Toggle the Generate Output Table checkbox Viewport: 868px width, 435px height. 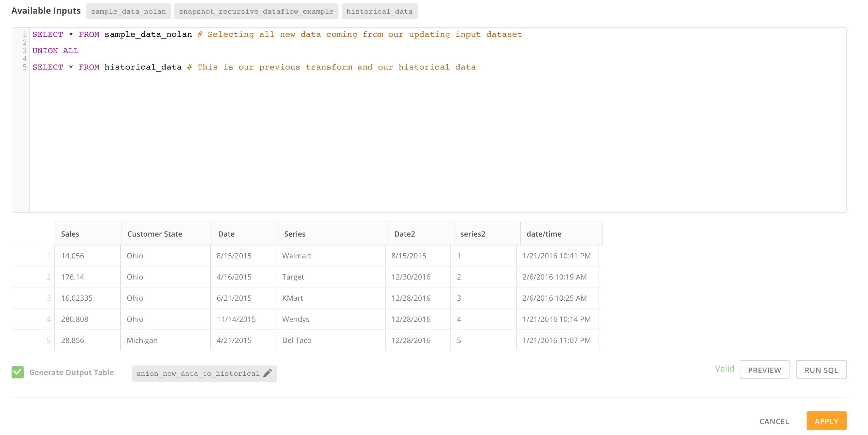tap(17, 372)
